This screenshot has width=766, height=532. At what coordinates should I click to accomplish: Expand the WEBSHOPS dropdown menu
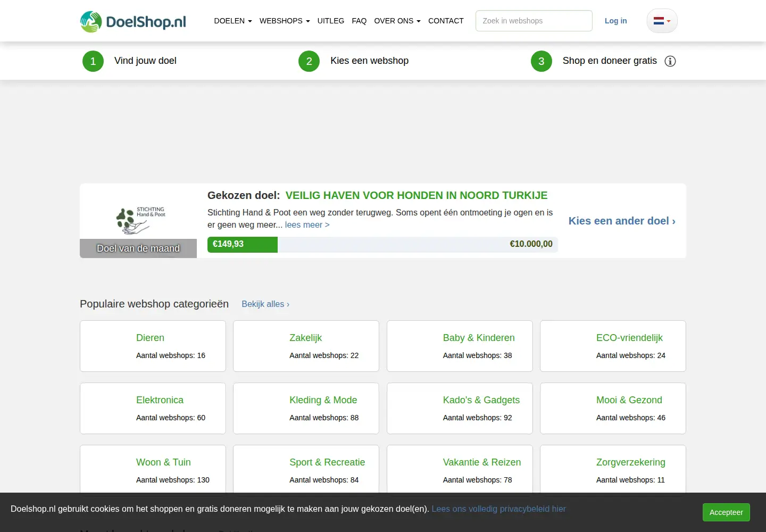coord(285,21)
